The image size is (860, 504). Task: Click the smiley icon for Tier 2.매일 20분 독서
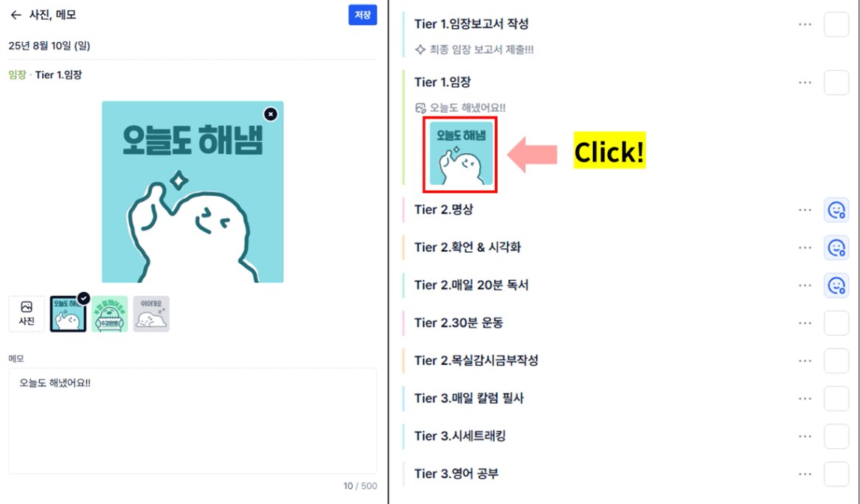point(836,285)
